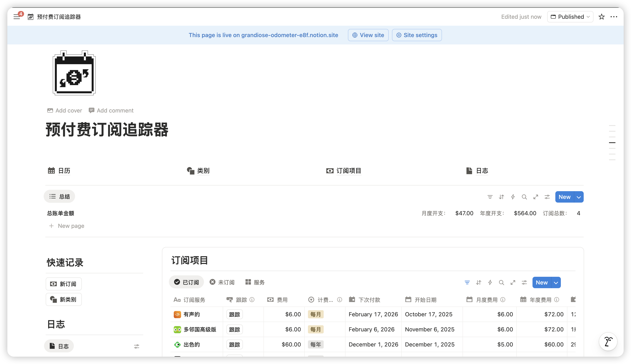Select the 服务 tab
The image size is (631, 364).
coord(255,282)
